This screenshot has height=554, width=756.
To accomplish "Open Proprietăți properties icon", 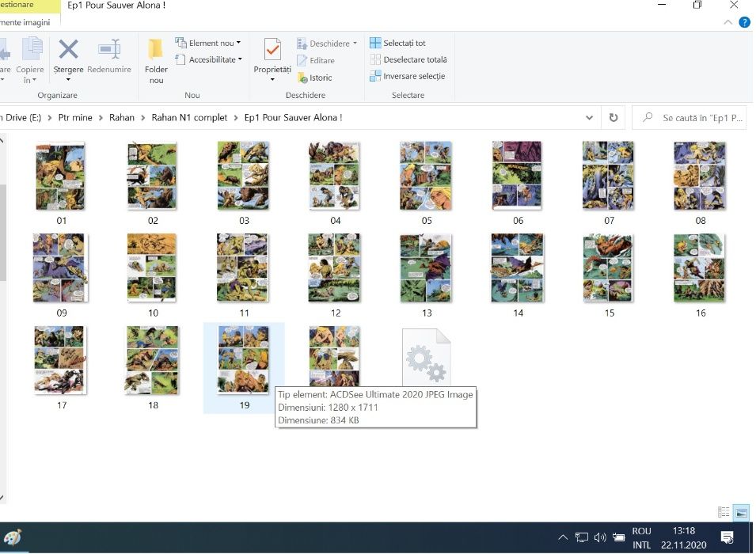I will click(272, 50).
